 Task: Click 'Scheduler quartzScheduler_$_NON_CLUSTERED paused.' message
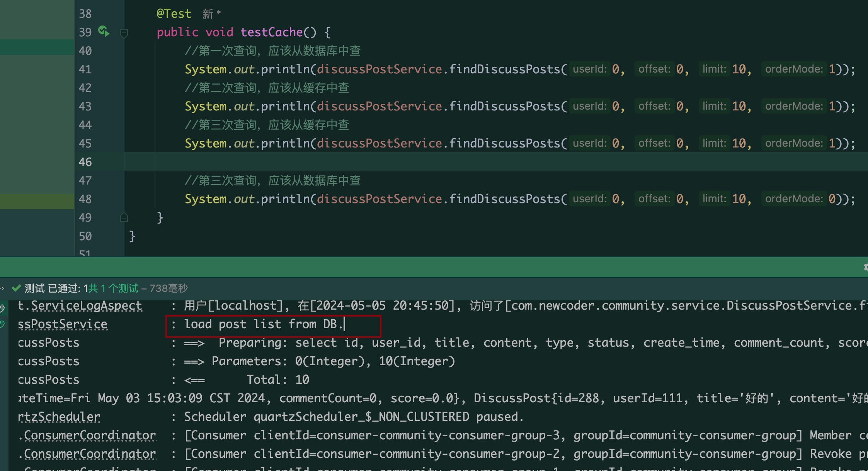click(x=354, y=417)
